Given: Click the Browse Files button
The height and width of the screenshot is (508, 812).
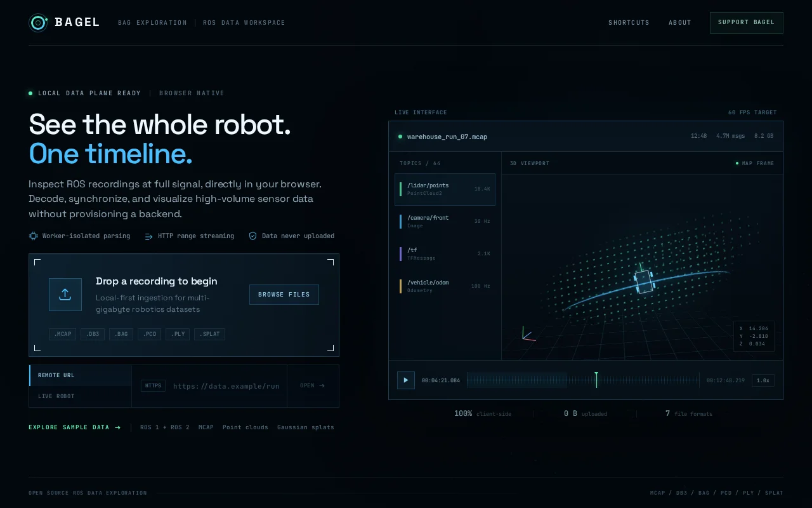Looking at the screenshot, I should coord(284,295).
